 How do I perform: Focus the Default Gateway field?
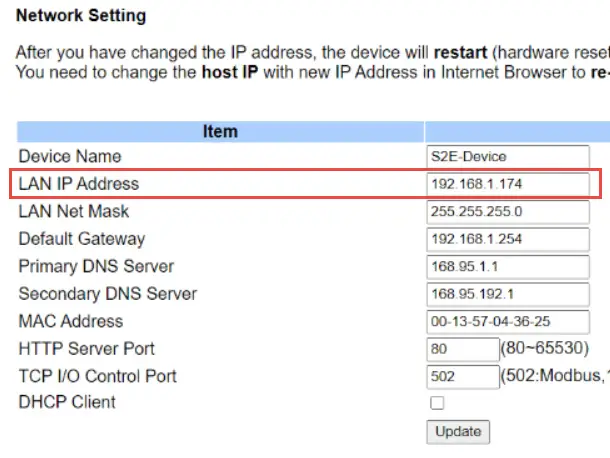tap(509, 240)
